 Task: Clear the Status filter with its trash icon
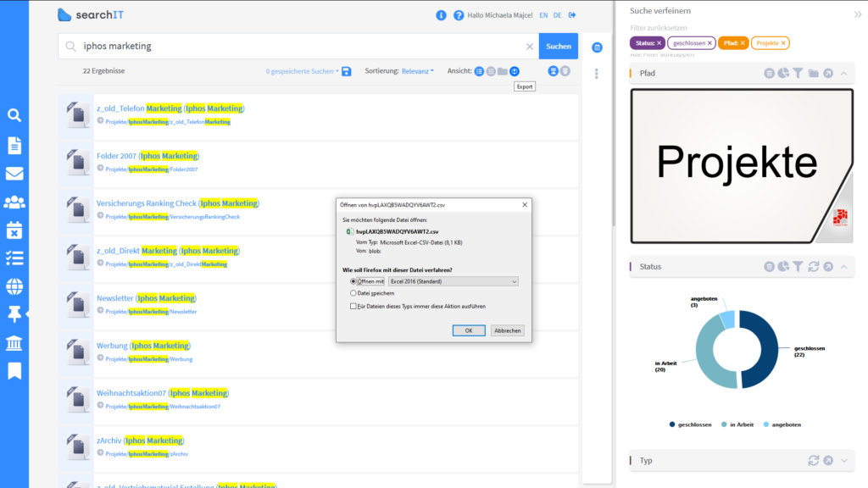click(769, 267)
